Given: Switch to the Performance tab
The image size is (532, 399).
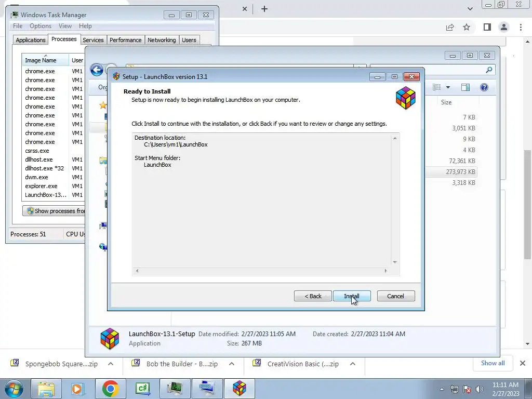Looking at the screenshot, I should (125, 39).
